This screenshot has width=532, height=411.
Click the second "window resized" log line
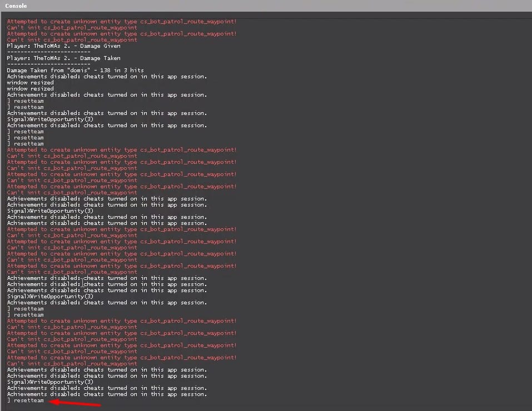coord(30,89)
